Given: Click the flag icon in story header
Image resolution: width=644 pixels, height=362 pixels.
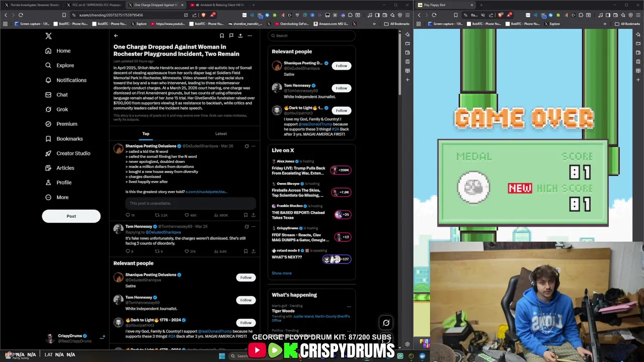Looking at the screenshot, I should (231, 36).
